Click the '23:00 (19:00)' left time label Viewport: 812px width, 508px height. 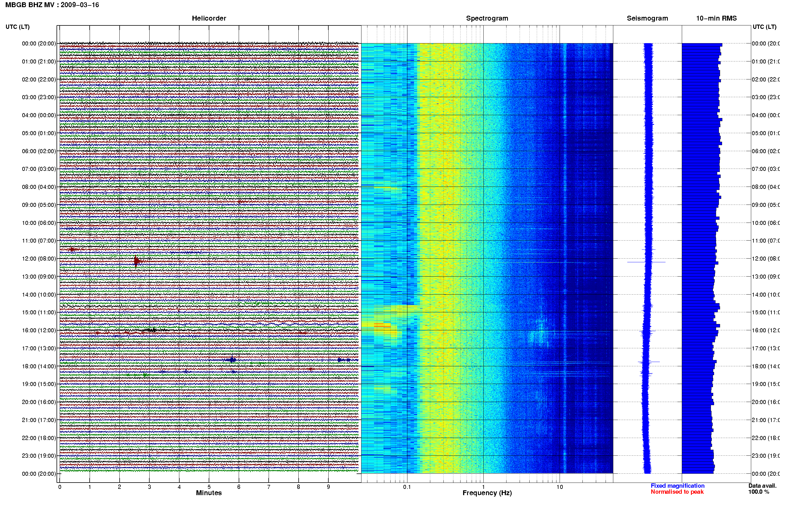pyautogui.click(x=39, y=456)
